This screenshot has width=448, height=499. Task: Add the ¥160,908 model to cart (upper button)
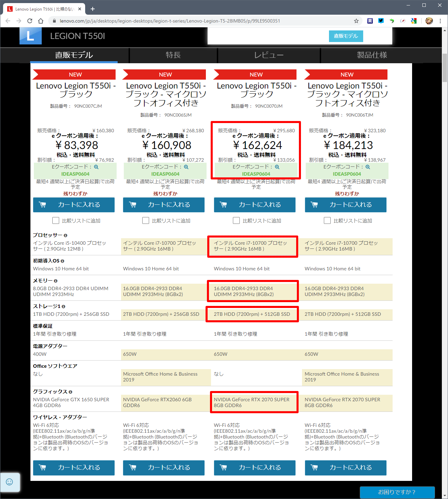pos(164,205)
